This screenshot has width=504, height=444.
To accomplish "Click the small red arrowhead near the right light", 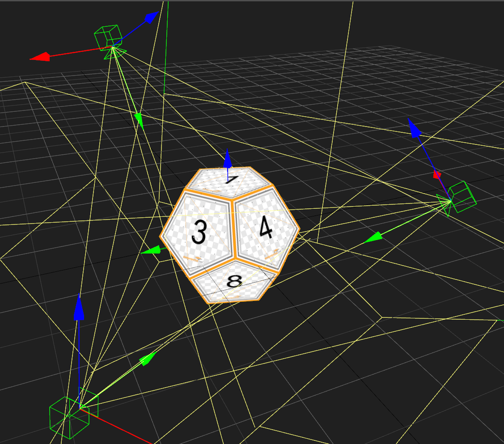I will [x=437, y=175].
